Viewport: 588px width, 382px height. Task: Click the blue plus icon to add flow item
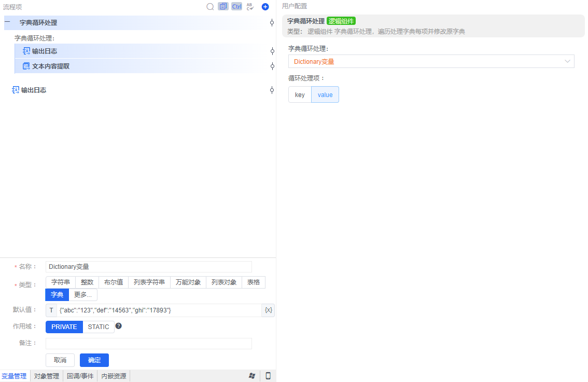coord(265,6)
